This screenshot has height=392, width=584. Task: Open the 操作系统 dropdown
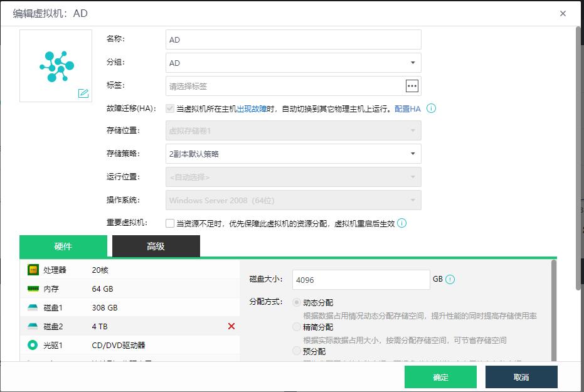[x=413, y=199]
